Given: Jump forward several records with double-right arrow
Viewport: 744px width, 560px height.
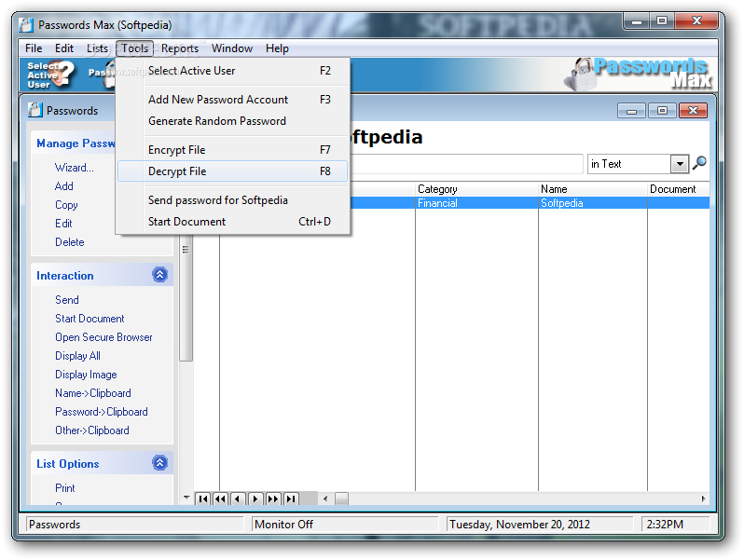Looking at the screenshot, I should coord(273,499).
